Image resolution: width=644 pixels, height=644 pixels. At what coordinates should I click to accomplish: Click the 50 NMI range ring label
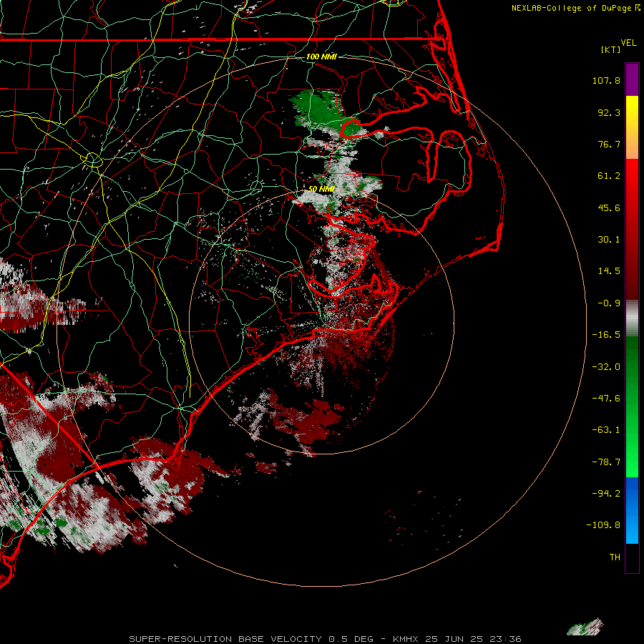coord(321,189)
